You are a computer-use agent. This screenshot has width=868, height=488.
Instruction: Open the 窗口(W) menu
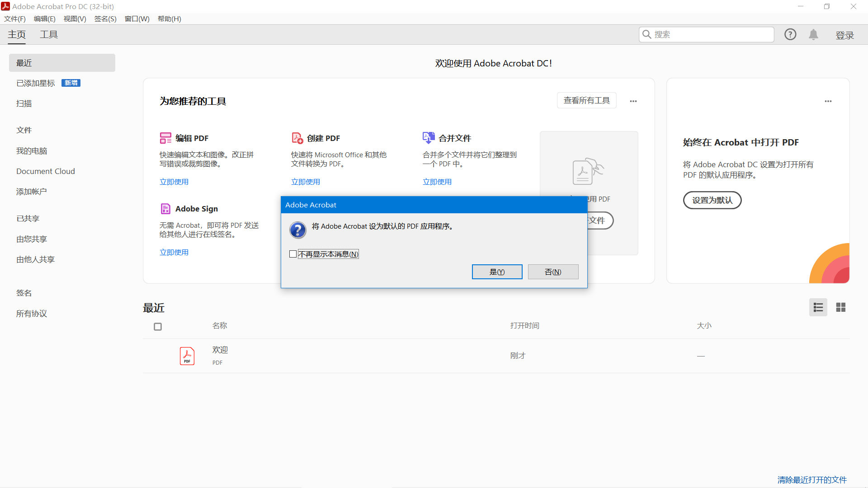point(137,19)
